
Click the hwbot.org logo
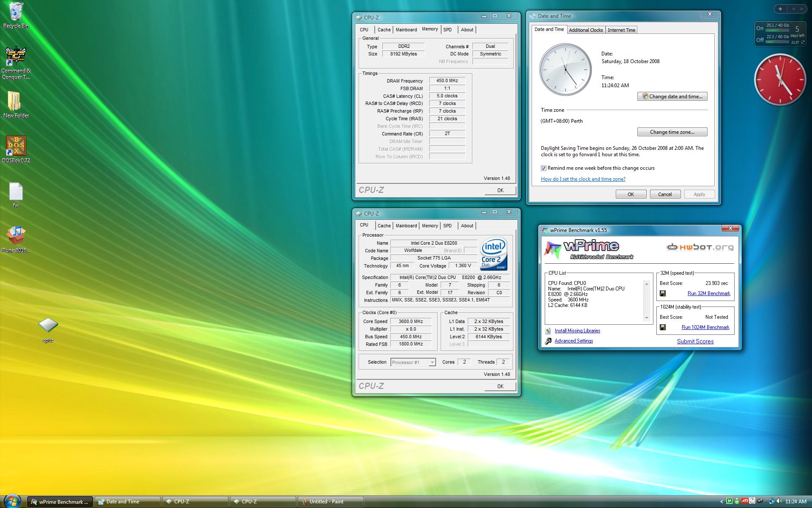[700, 247]
